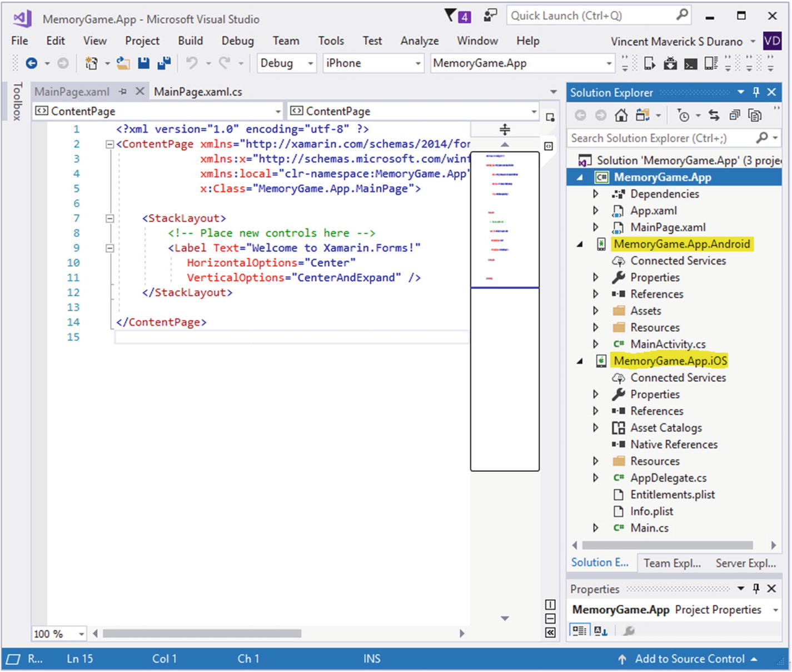Click the Undo toolbar icon
792x672 pixels.
pos(192,63)
